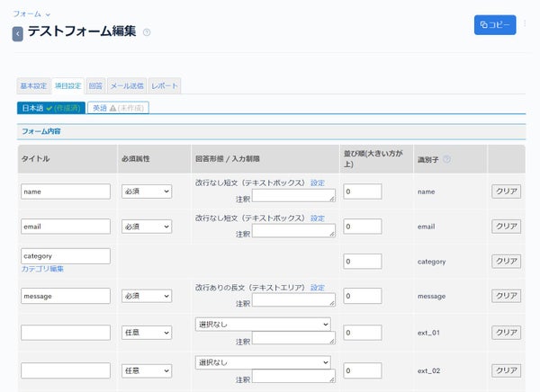
Task: Click the blue コピー button
Action: pos(495,25)
